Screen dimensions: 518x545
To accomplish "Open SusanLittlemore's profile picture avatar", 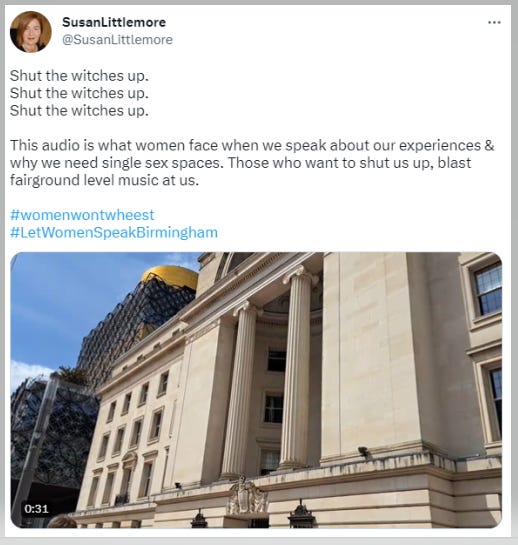I will [31, 32].
